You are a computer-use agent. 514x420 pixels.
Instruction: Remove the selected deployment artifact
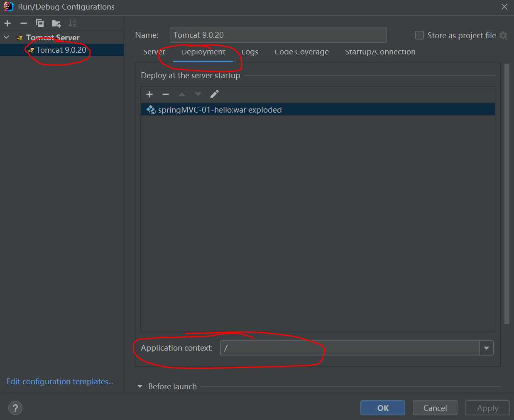pyautogui.click(x=166, y=94)
